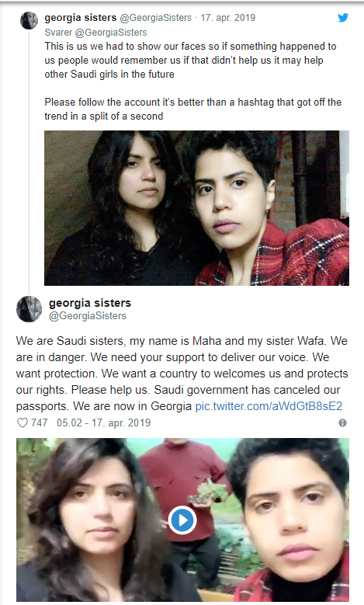Play the embedded video

tap(182, 520)
